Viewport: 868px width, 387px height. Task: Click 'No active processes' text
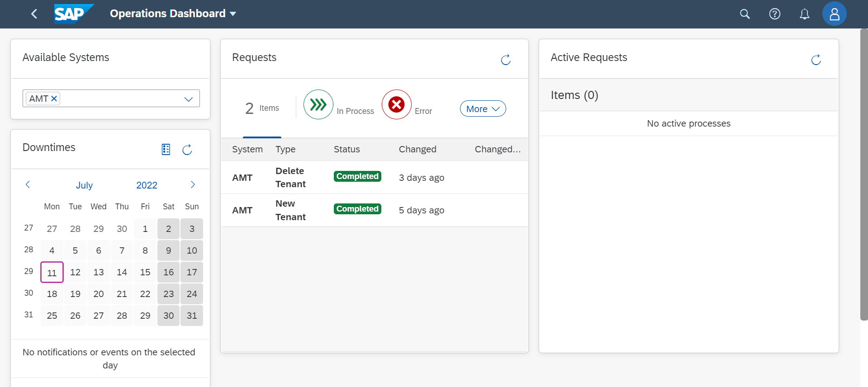point(688,123)
